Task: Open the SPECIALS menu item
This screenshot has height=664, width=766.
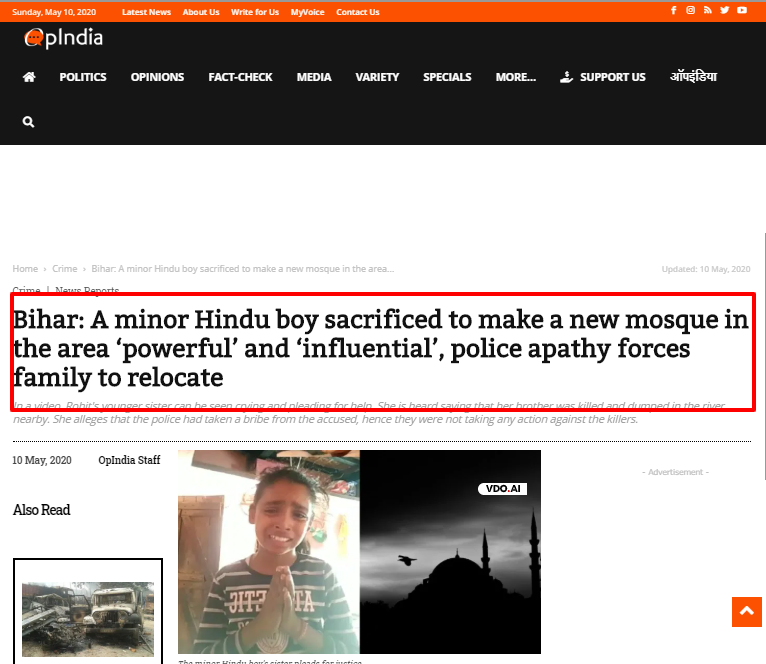Action: point(447,77)
